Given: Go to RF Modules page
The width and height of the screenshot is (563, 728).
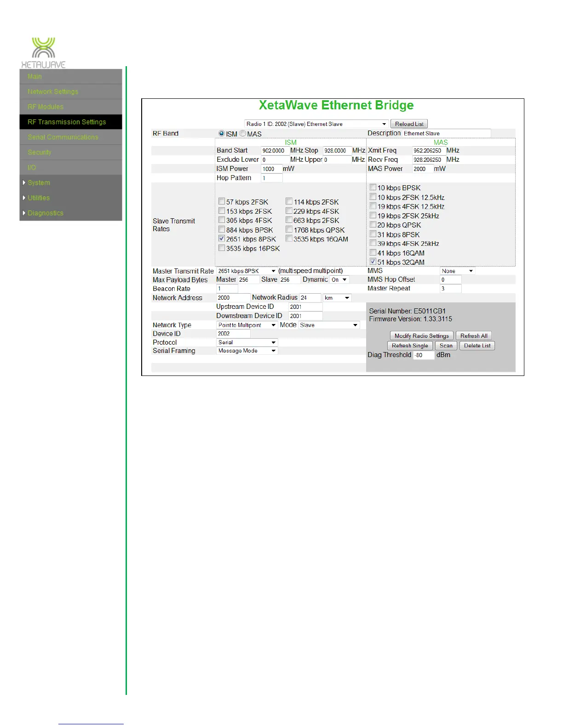Looking at the screenshot, I should click(x=71, y=107).
